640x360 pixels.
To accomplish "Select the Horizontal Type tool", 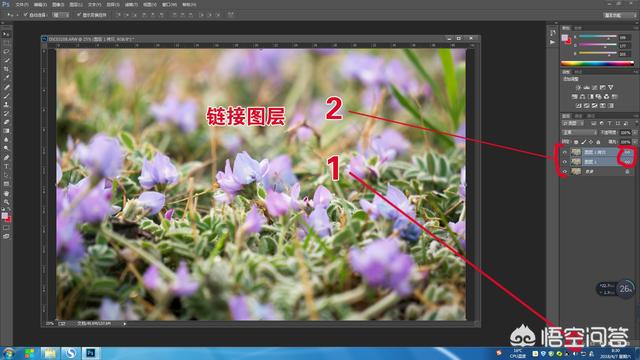I will point(6,166).
